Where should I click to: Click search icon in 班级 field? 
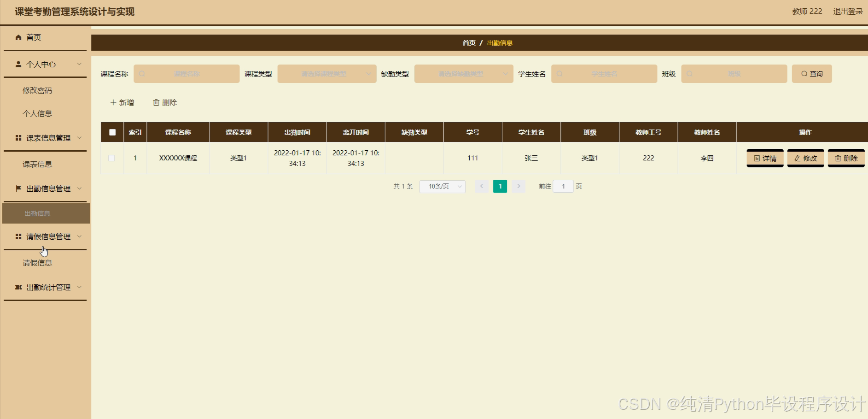[689, 74]
